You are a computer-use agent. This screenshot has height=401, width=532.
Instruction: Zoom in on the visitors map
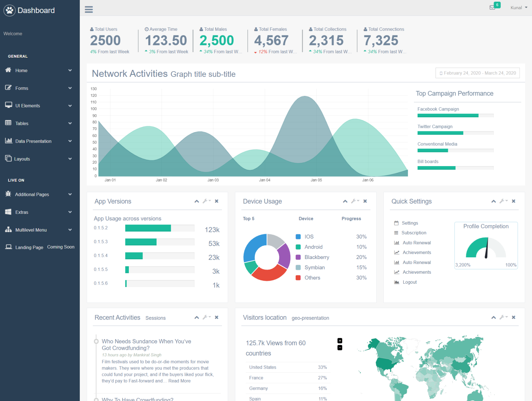[340, 341]
